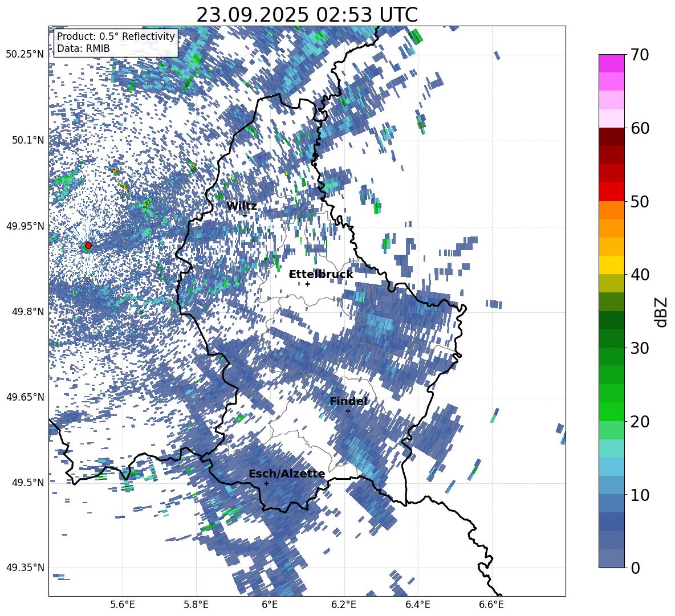Click the Esch/Alzette location cross marker
The width and height of the screenshot is (675, 616).
(266, 483)
